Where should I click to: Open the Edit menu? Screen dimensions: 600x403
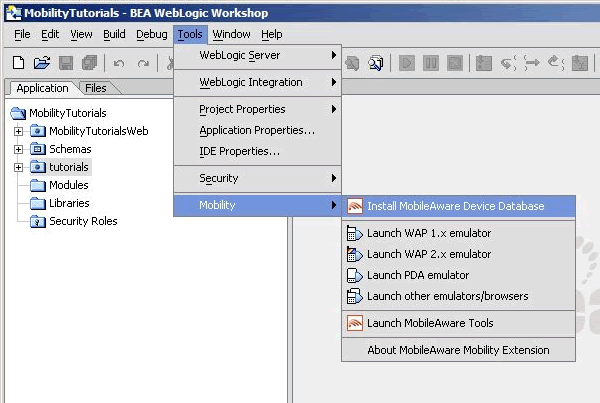[x=50, y=34]
